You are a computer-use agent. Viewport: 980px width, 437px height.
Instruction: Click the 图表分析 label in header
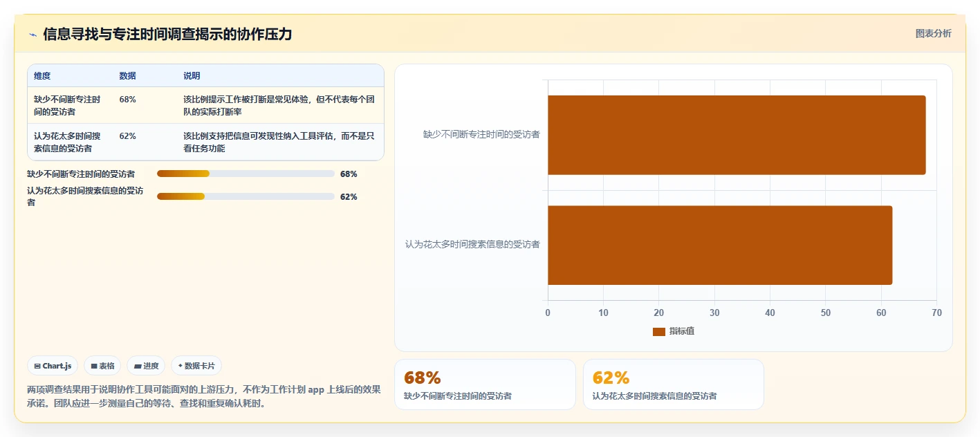[933, 33]
